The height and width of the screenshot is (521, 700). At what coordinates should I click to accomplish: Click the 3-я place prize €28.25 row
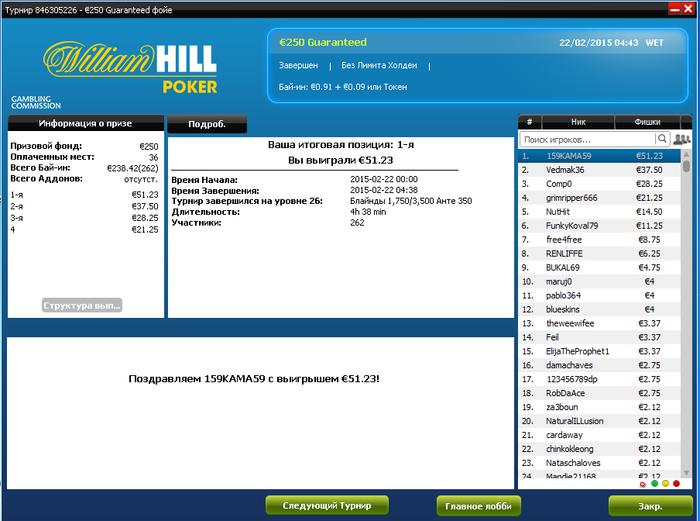[x=84, y=218]
